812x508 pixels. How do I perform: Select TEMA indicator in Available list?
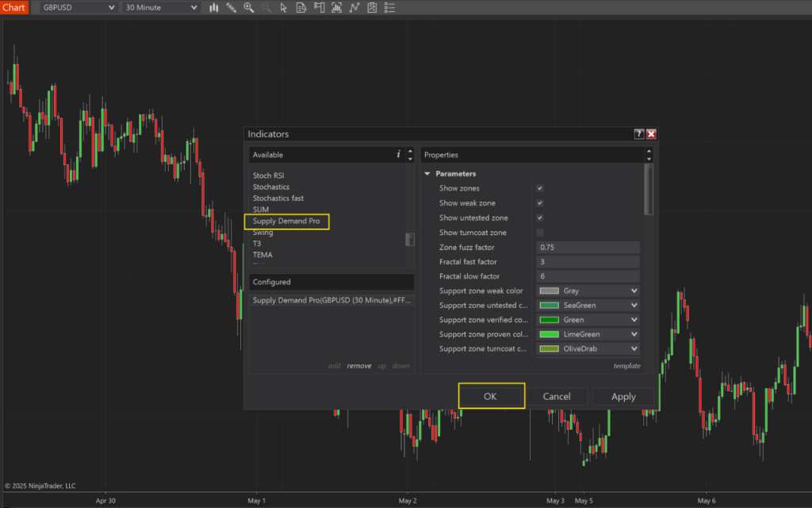262,255
